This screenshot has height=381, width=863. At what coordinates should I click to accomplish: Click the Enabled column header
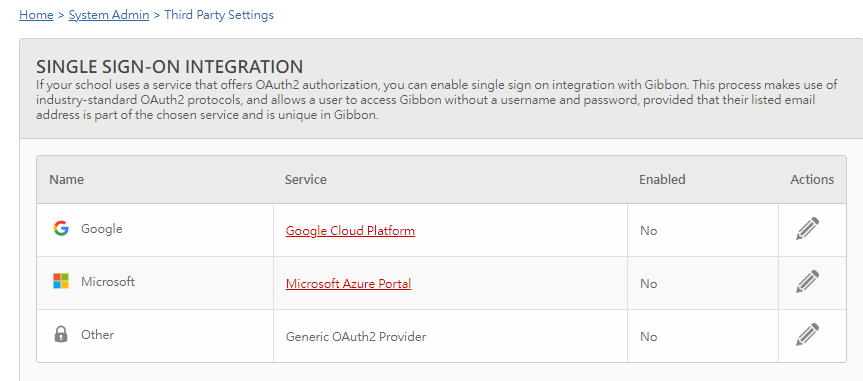[x=662, y=179]
